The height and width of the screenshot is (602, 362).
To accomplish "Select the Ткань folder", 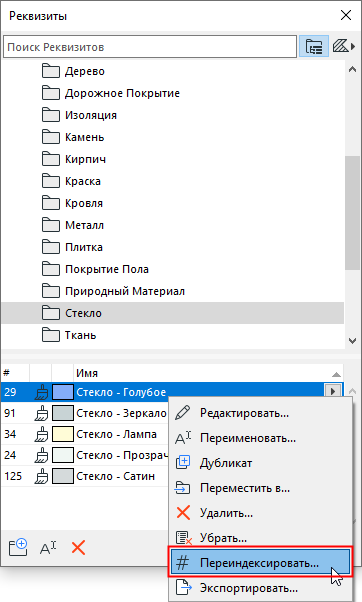I will [172, 335].
